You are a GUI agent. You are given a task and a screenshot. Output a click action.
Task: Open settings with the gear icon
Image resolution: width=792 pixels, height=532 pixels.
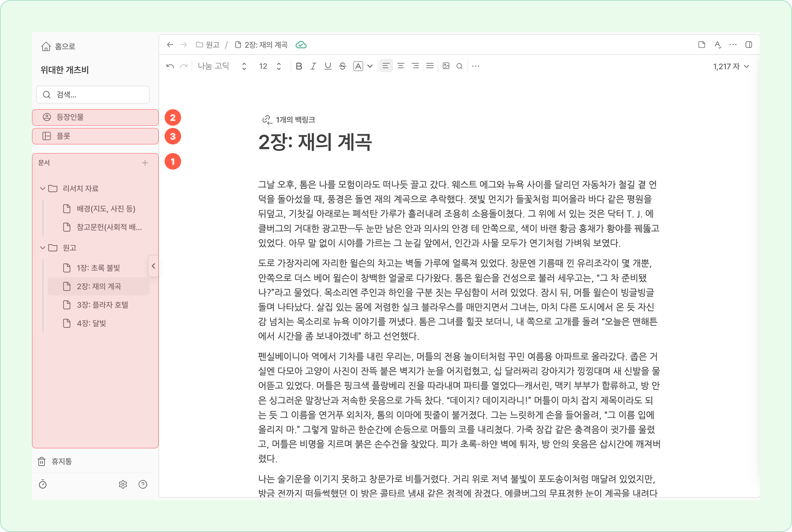(123, 484)
